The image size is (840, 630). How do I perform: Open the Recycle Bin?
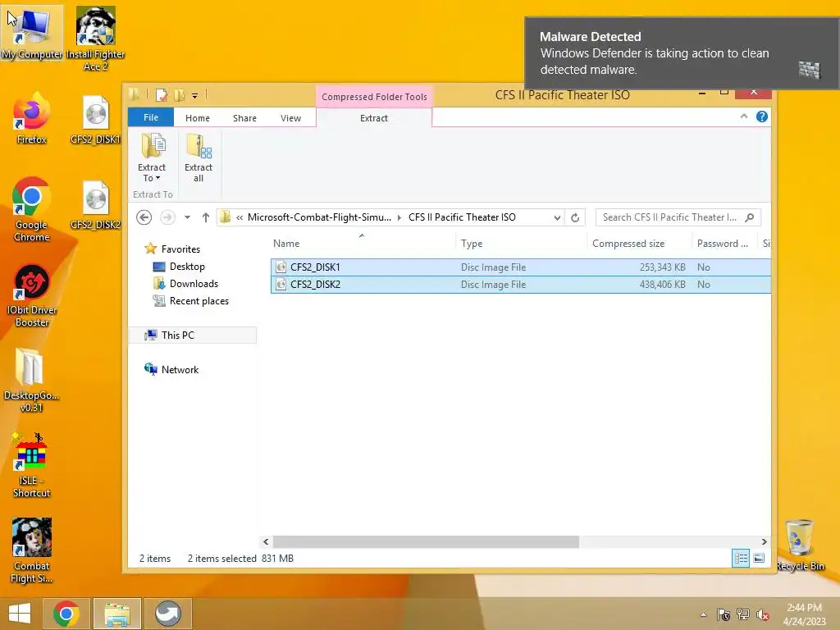(x=800, y=545)
